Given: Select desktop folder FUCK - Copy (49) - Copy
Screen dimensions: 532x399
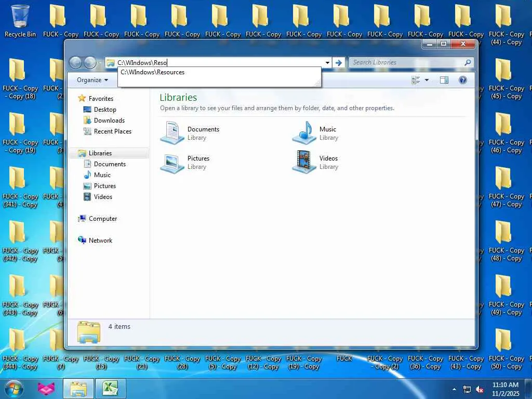Looking at the screenshot, I should pos(506,295).
